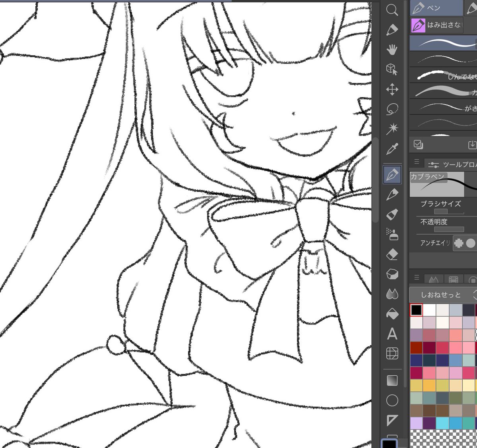The image size is (477, 448).
Task: Pick the dark purple swatch in bottom row
Action: click(x=429, y=423)
